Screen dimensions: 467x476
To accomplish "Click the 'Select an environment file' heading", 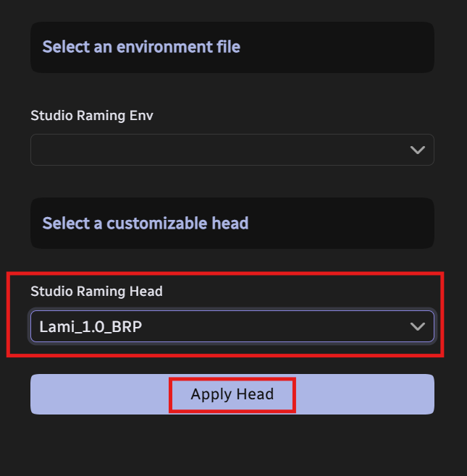I will [x=141, y=47].
